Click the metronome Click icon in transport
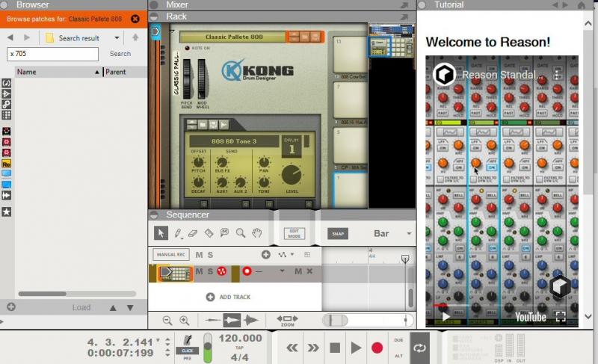598x364 pixels. (188, 339)
